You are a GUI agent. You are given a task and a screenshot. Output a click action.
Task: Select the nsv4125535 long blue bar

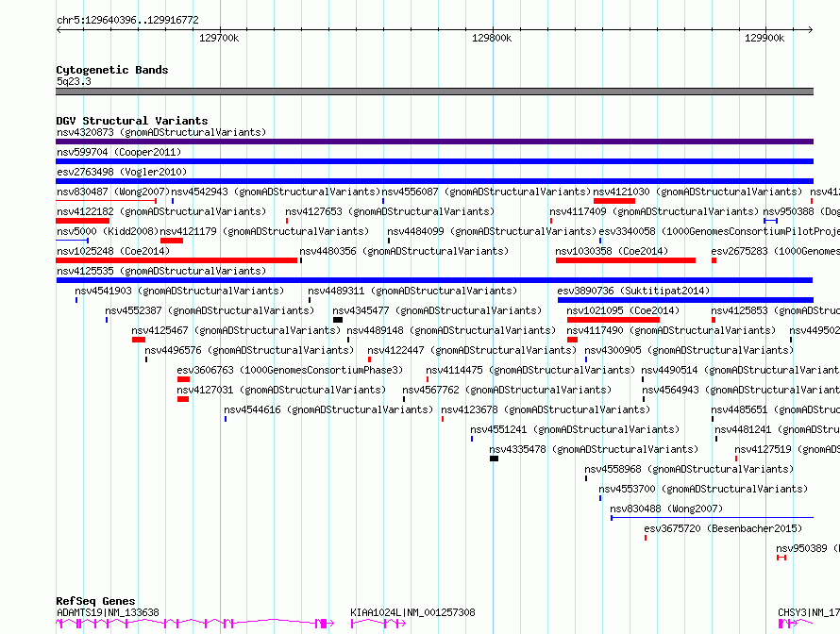(434, 280)
